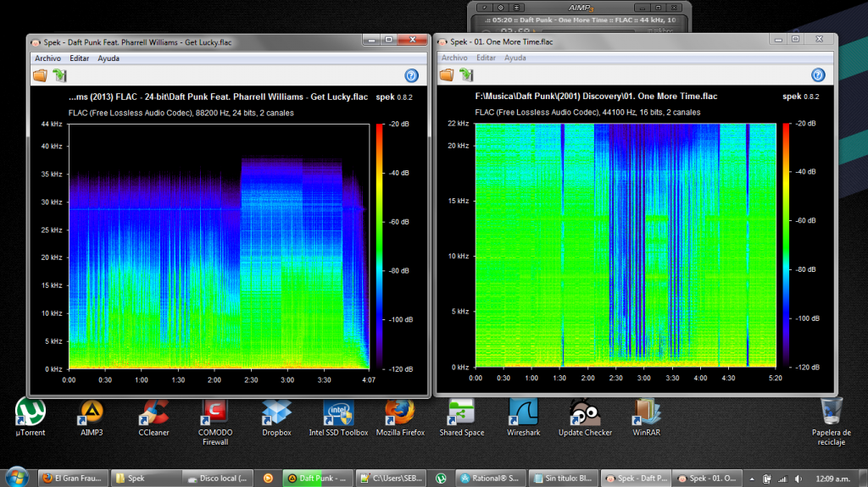The width and height of the screenshot is (868, 487).
Task: Close the AIMP3 player window
Action: (x=674, y=8)
